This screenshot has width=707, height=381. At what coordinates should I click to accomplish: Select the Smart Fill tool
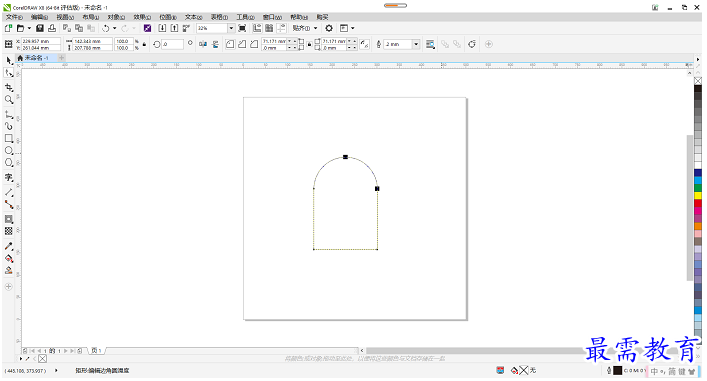click(x=9, y=271)
